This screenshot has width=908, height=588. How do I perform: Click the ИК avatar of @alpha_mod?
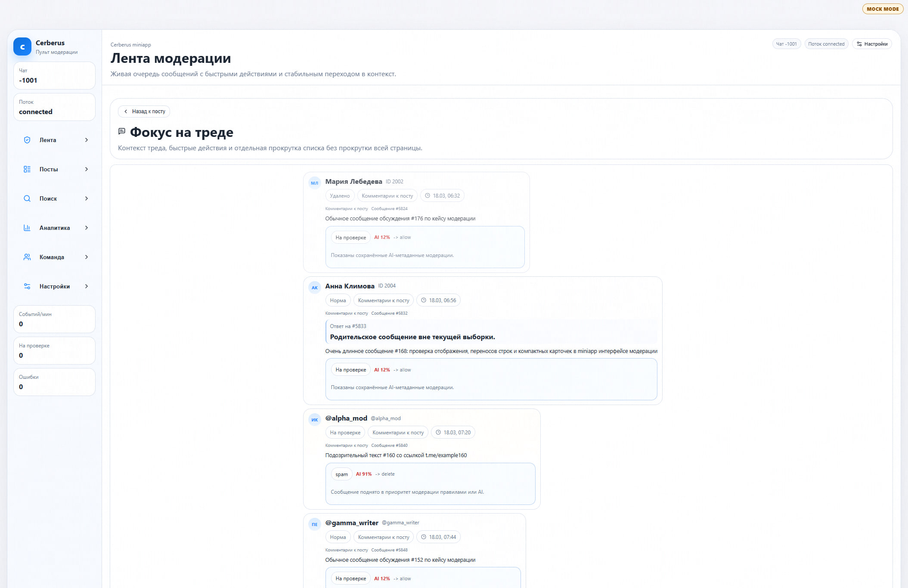315,420
